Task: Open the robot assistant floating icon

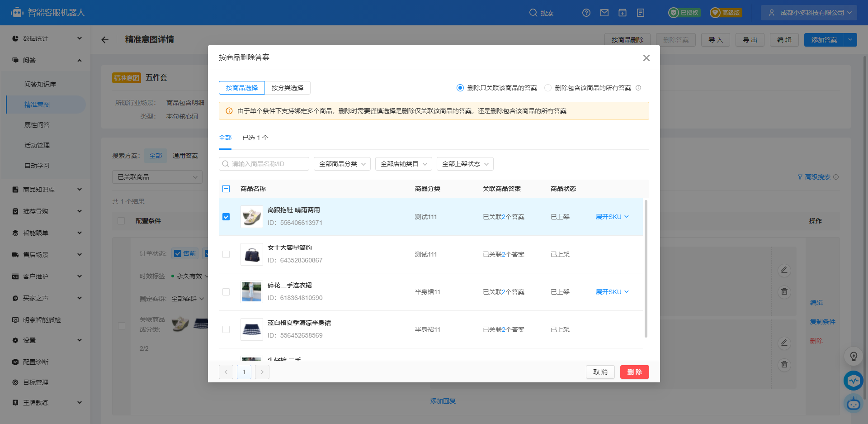Action: [854, 403]
